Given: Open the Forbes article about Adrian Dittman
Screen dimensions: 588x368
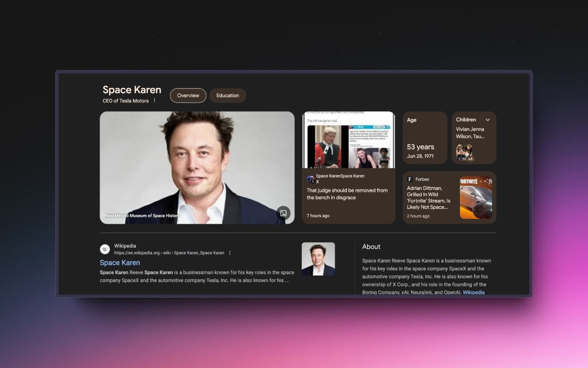Looking at the screenshot, I should [429, 198].
